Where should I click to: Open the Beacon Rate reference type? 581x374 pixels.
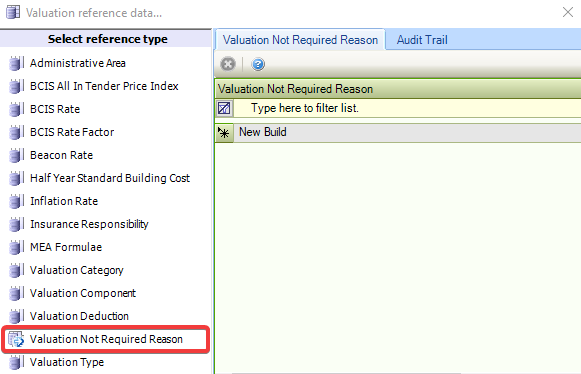(62, 155)
